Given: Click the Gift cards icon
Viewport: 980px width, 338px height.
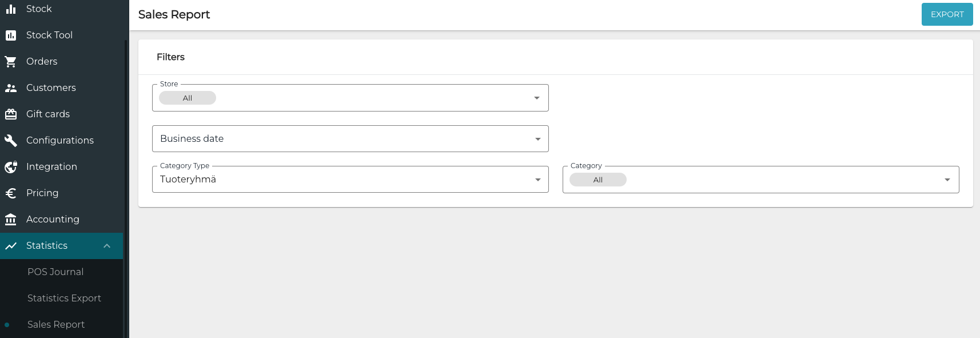Looking at the screenshot, I should pyautogui.click(x=11, y=114).
